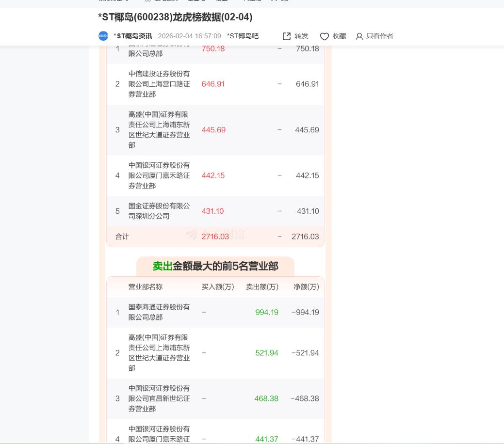Screen dimensions: 504x444
Task: Click the red buy amount 646.91
Action: [213, 84]
